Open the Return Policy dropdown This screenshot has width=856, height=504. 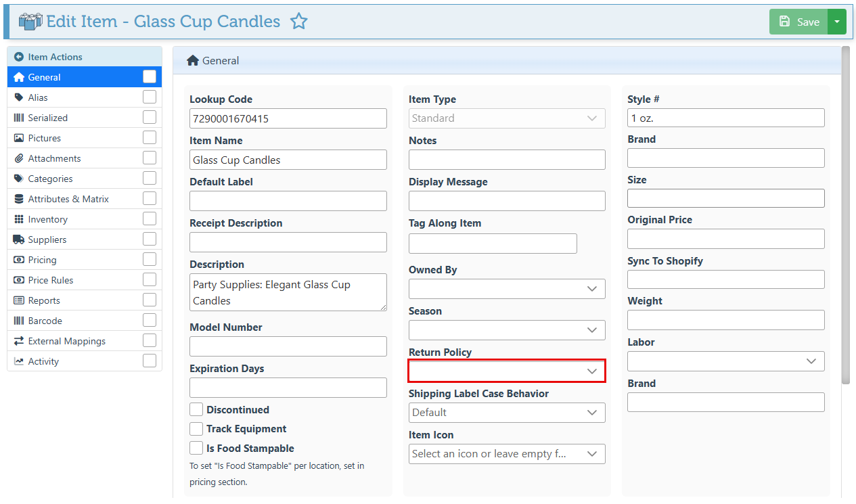(507, 371)
